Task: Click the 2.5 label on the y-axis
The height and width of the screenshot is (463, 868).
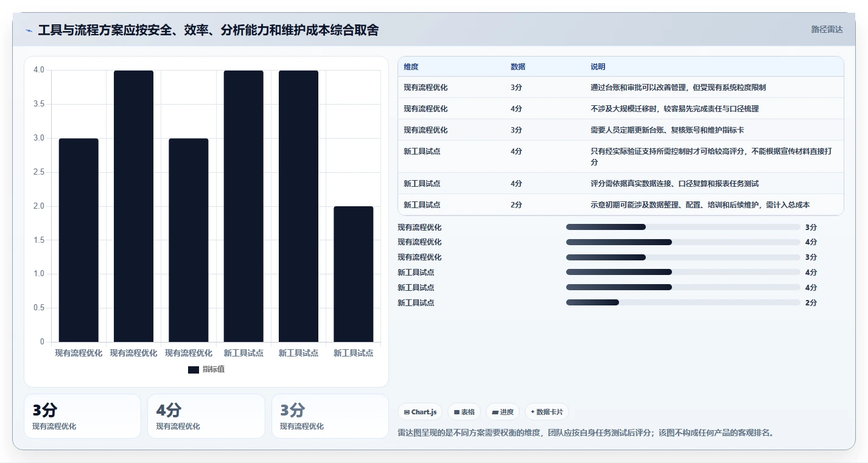Action: pos(39,172)
